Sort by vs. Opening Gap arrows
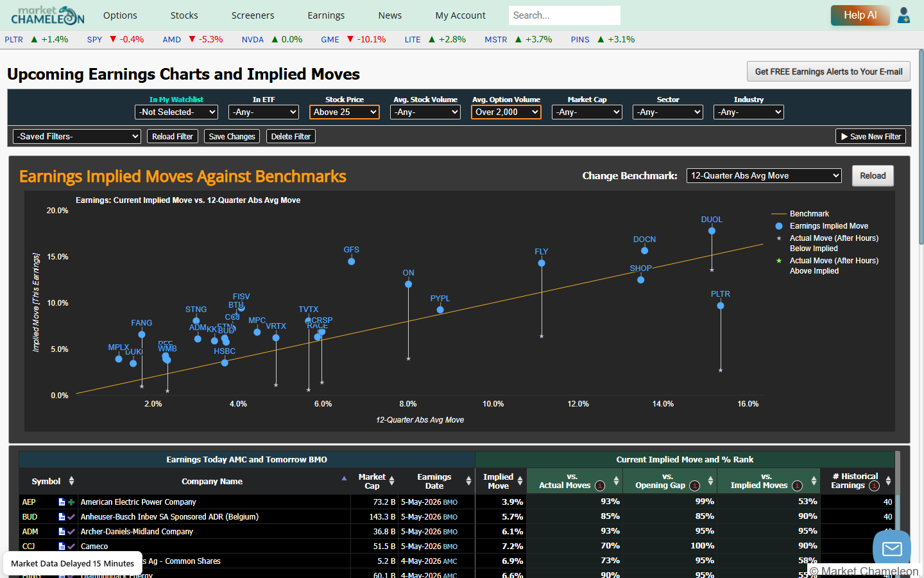This screenshot has height=578, width=924. [710, 481]
